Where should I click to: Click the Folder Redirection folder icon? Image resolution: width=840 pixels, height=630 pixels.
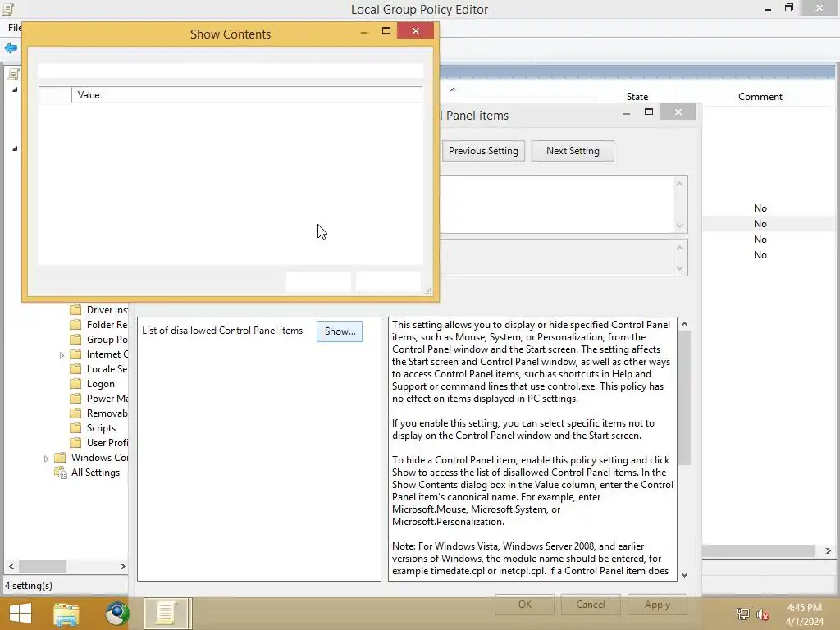coord(75,325)
